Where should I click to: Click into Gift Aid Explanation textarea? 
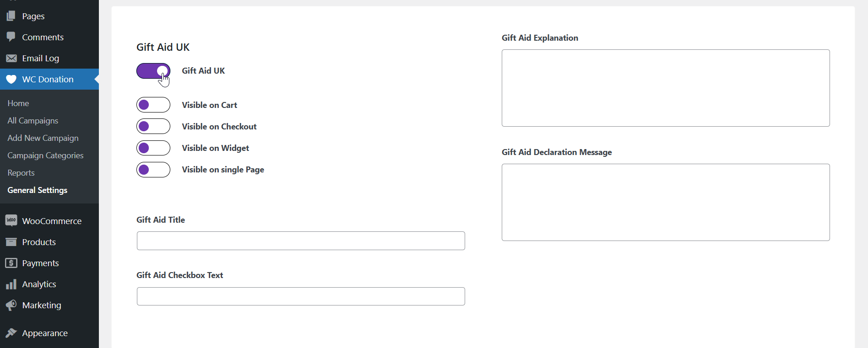[x=666, y=88]
